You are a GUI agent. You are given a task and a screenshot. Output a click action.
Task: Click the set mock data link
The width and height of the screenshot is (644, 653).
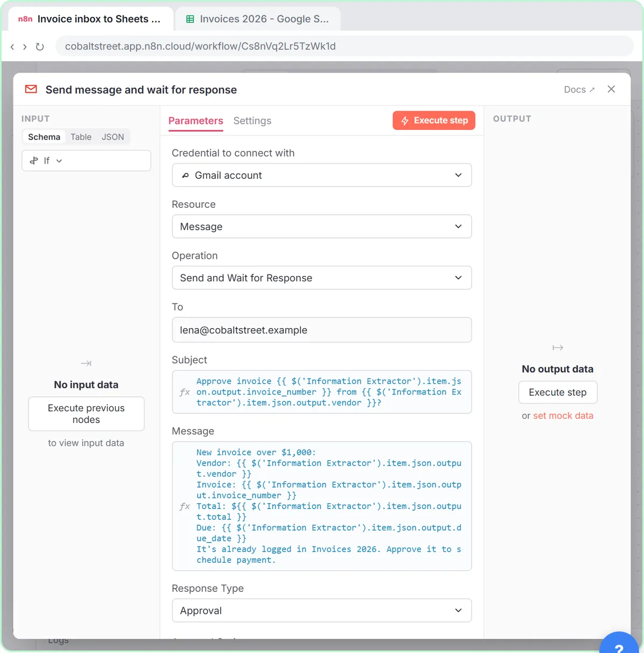[x=563, y=416]
